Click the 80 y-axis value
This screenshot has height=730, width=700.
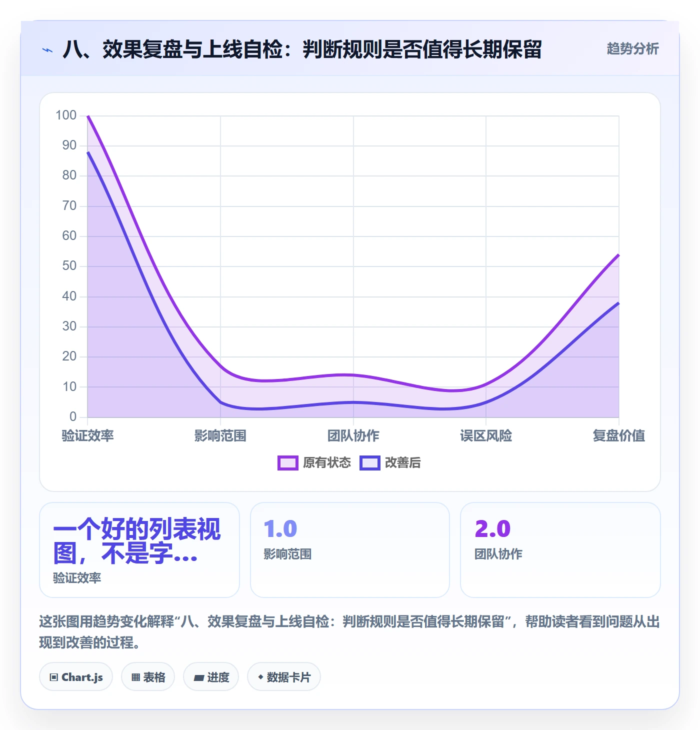69,175
